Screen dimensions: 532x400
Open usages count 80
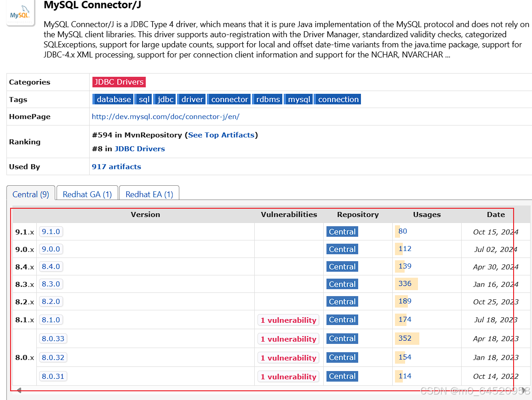(x=403, y=231)
